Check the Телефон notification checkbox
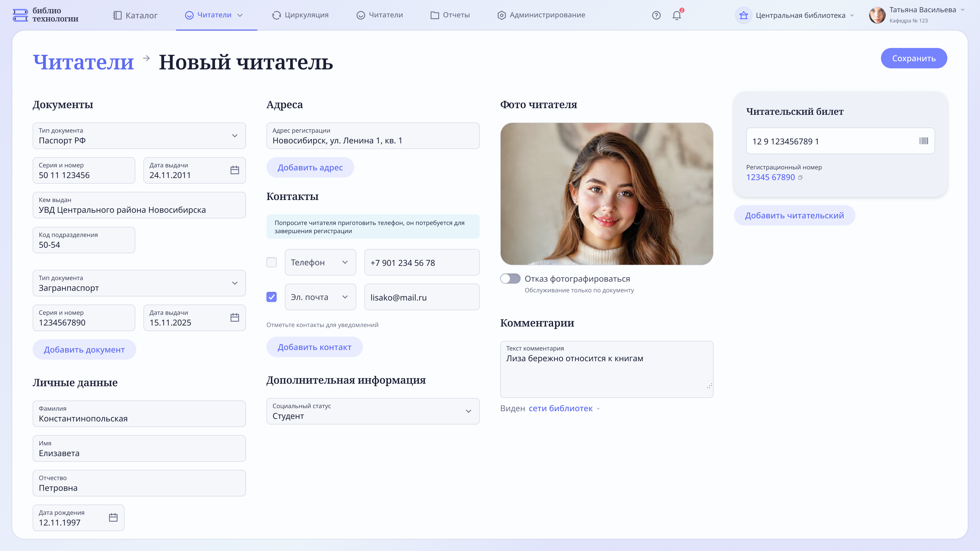Viewport: 980px width, 551px height. (272, 262)
